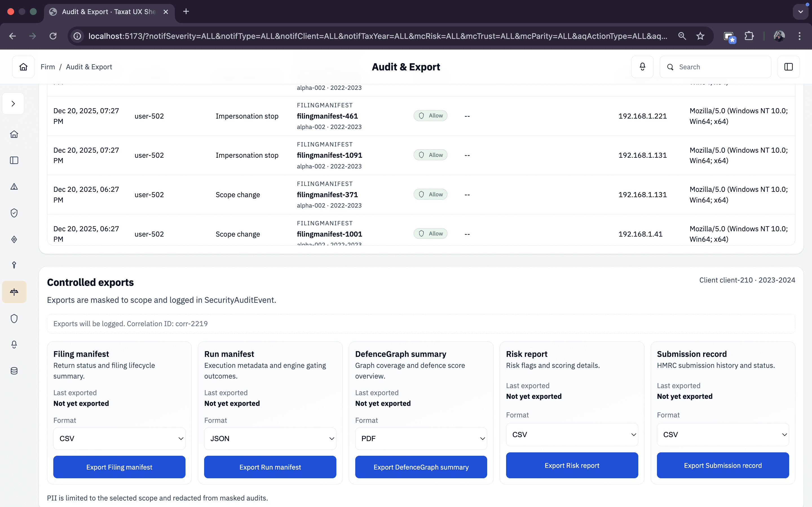Select the scales Audit & Export sidebar icon
Image resolution: width=812 pixels, height=507 pixels.
(x=14, y=292)
